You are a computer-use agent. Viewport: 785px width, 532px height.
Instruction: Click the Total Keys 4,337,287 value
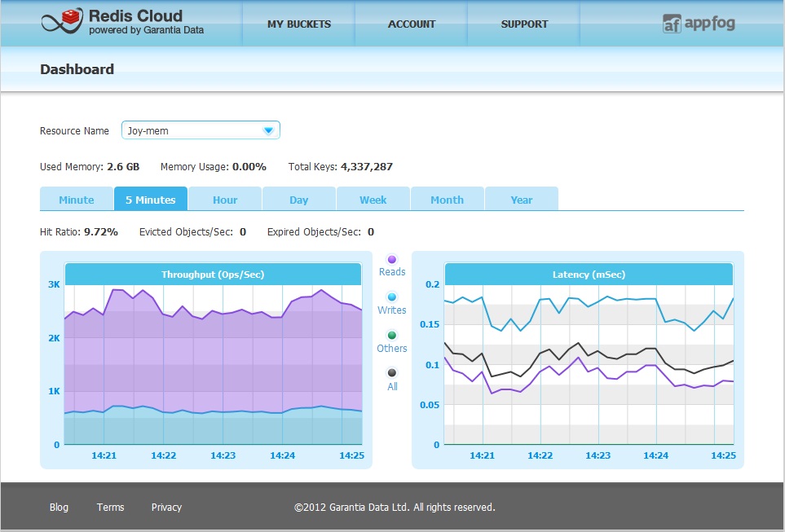pyautogui.click(x=367, y=167)
